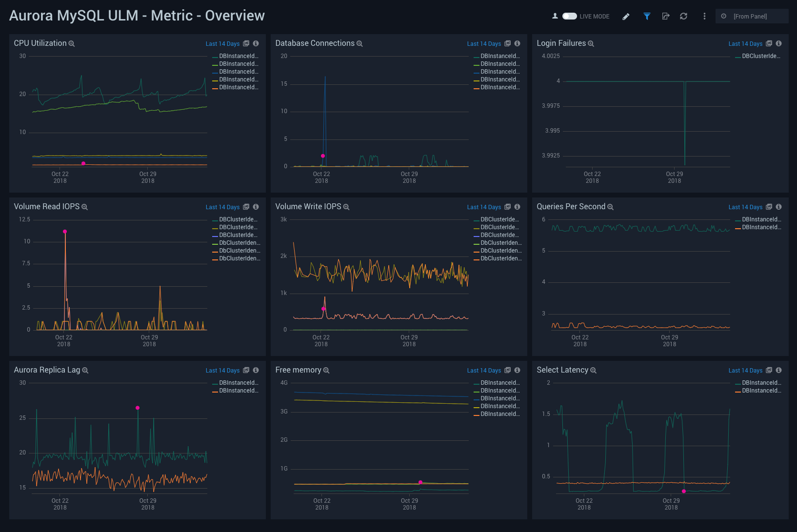Screen dimensions: 797x532
Task: Click Last 14 Days link on CPU Utilization
Action: [222, 43]
